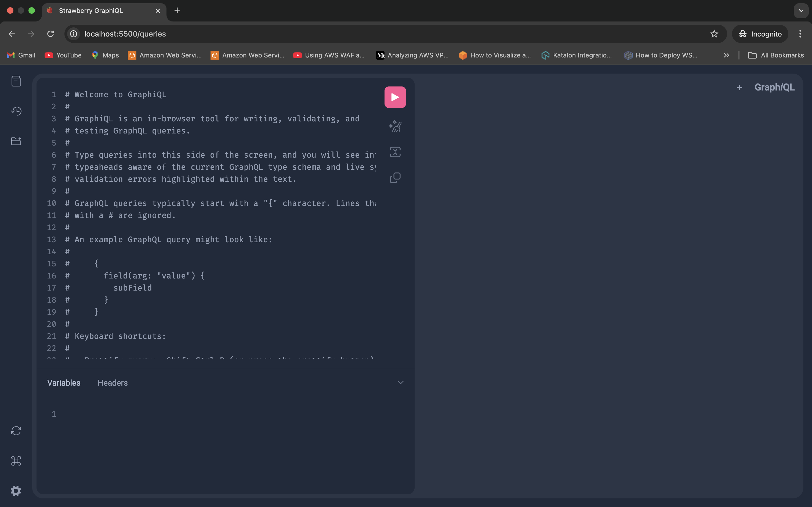Viewport: 812px width, 507px height.
Task: Collapse the variables editor with the chevron
Action: (400, 383)
